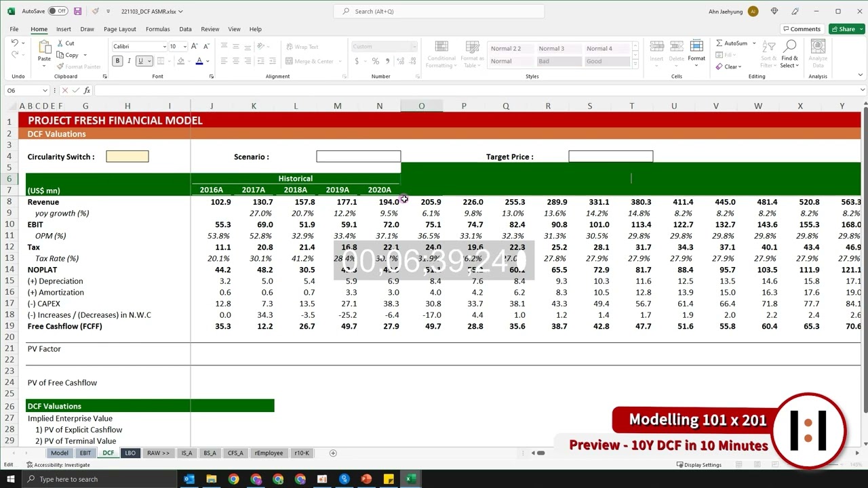
Task: Toggle Bold formatting
Action: 117,61
